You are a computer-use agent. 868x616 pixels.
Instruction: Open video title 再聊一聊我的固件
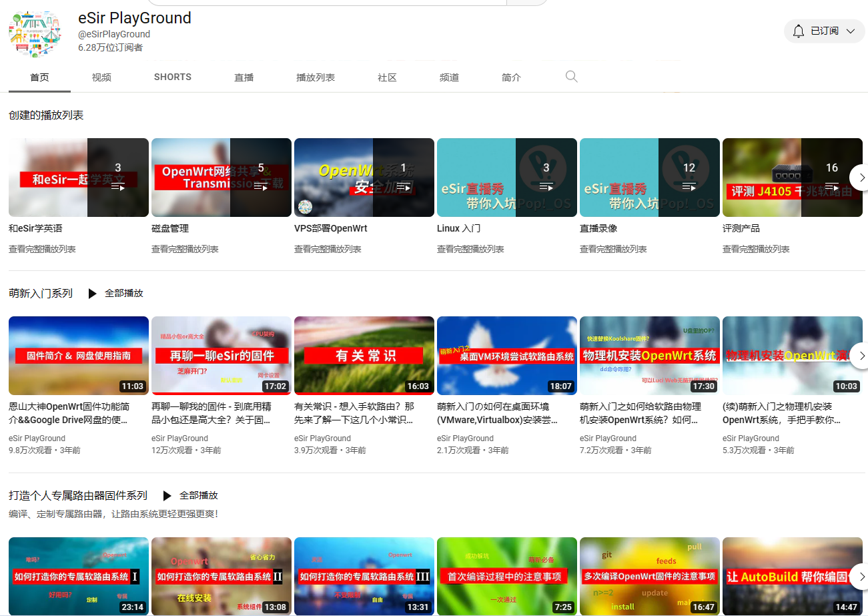click(212, 414)
